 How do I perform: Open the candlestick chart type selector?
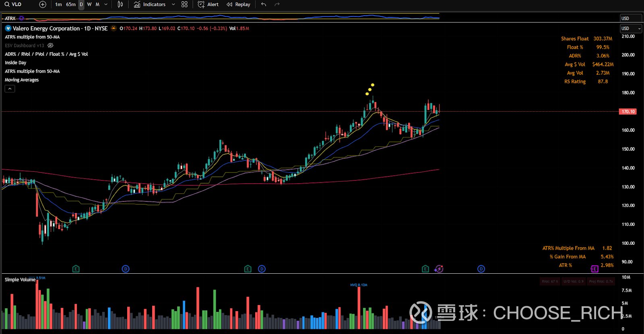(x=120, y=4)
